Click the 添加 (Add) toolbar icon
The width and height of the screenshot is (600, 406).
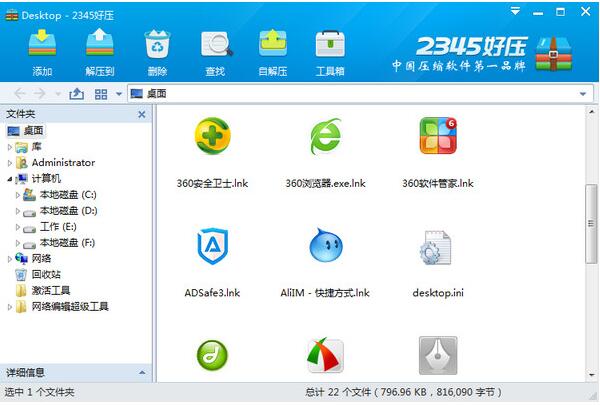tap(42, 45)
